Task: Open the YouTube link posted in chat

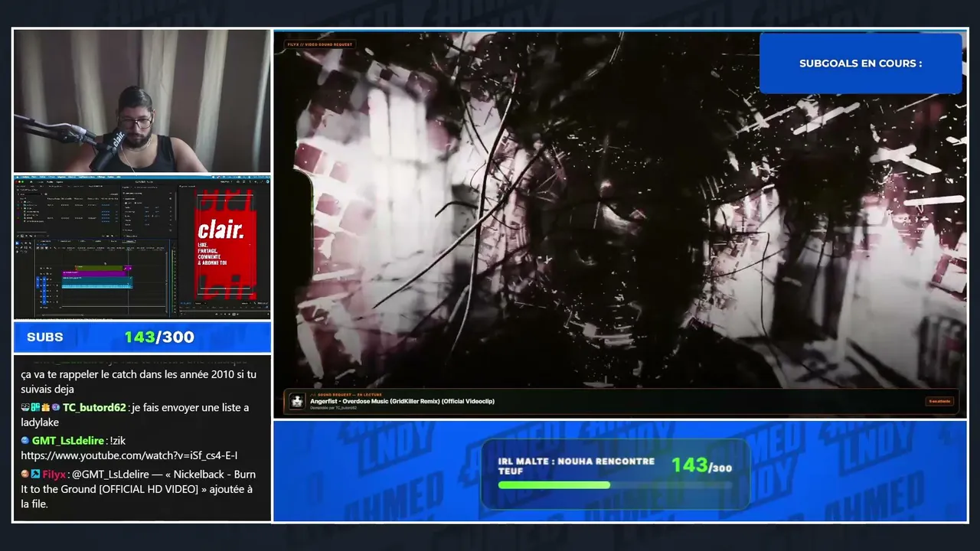Action: pos(129,455)
